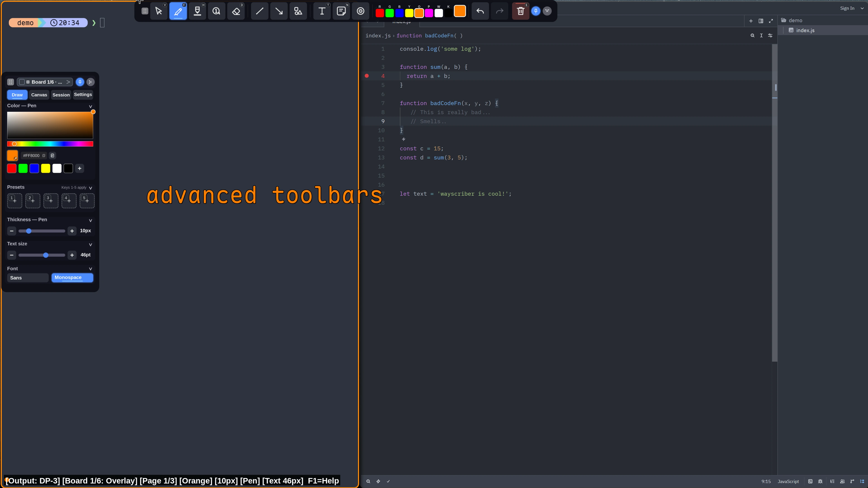868x488 pixels.
Task: Choose the Monospace font option
Action: click(x=72, y=278)
